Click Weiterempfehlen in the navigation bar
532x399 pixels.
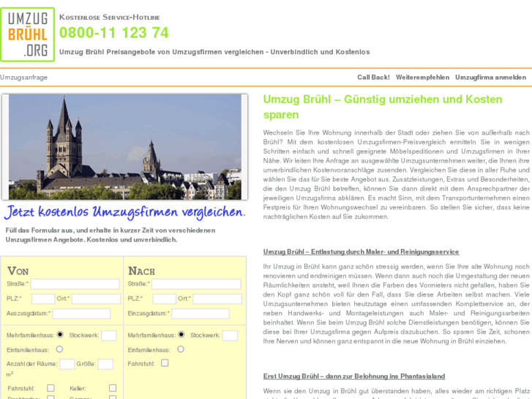[x=422, y=78]
